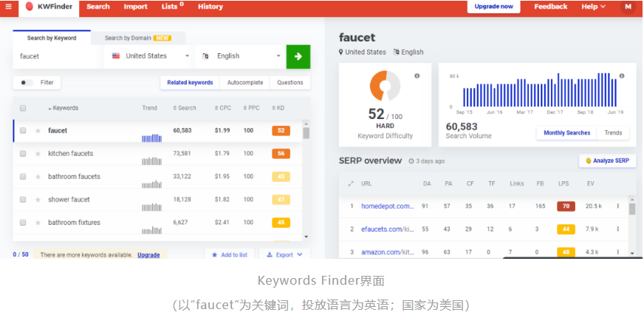Viewport: 644px width, 318px height.
Task: Open the Export dropdown
Action: 284,254
